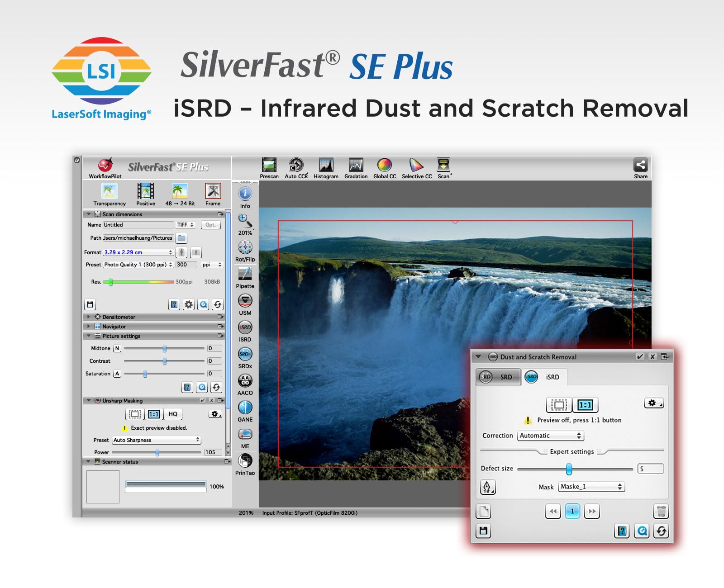Activate the SRDx tool

point(245,354)
